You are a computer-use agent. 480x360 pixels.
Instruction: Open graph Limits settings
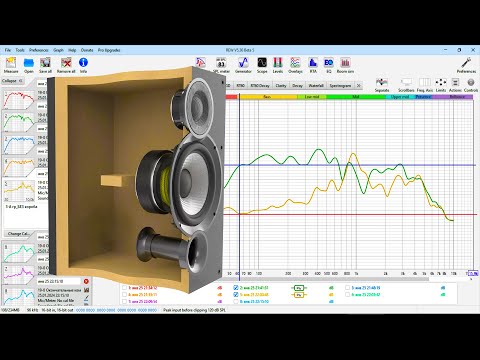click(441, 85)
